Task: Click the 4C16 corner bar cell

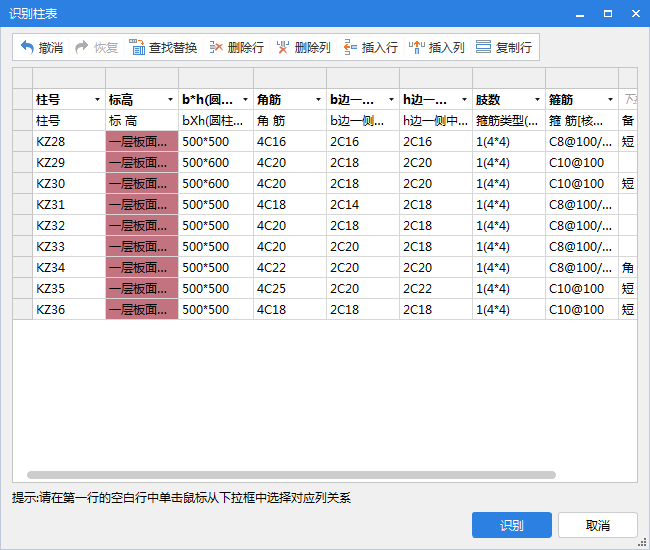Action: [x=290, y=142]
